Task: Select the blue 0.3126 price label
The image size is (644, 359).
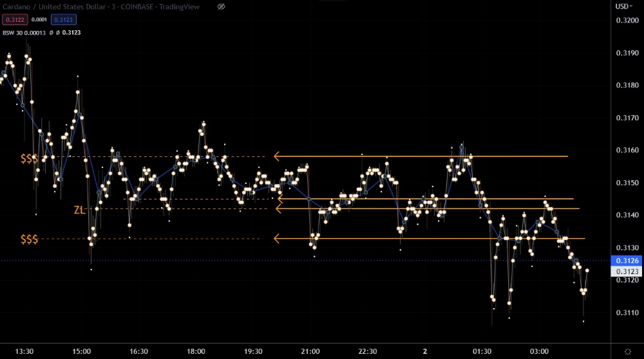Action: [x=627, y=261]
